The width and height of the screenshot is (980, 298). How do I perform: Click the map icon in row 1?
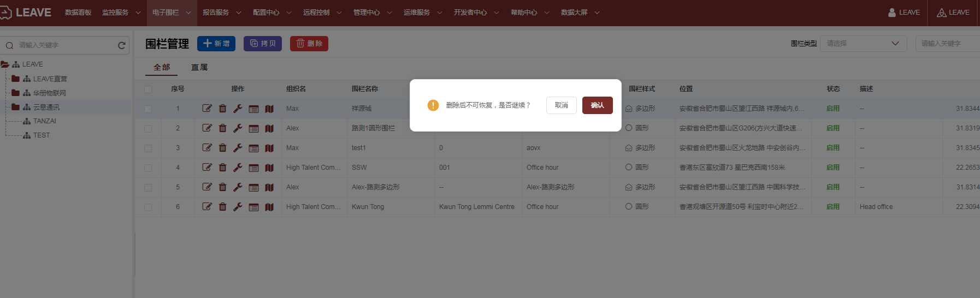[x=269, y=109]
